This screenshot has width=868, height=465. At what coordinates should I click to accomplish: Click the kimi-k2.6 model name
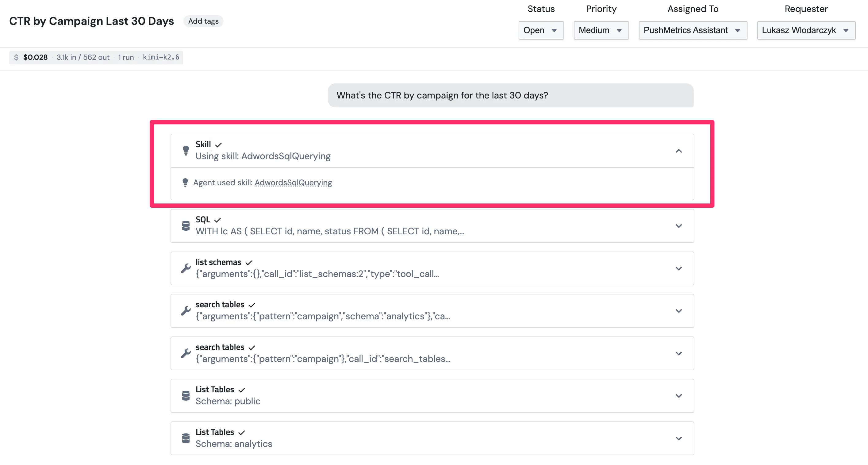tap(161, 57)
